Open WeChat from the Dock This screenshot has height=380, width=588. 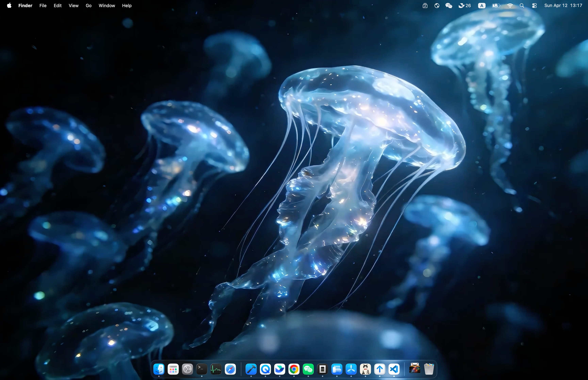(308, 369)
